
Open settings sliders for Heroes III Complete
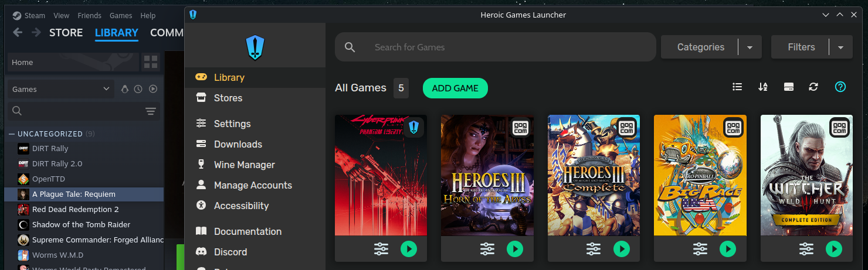[x=594, y=249]
